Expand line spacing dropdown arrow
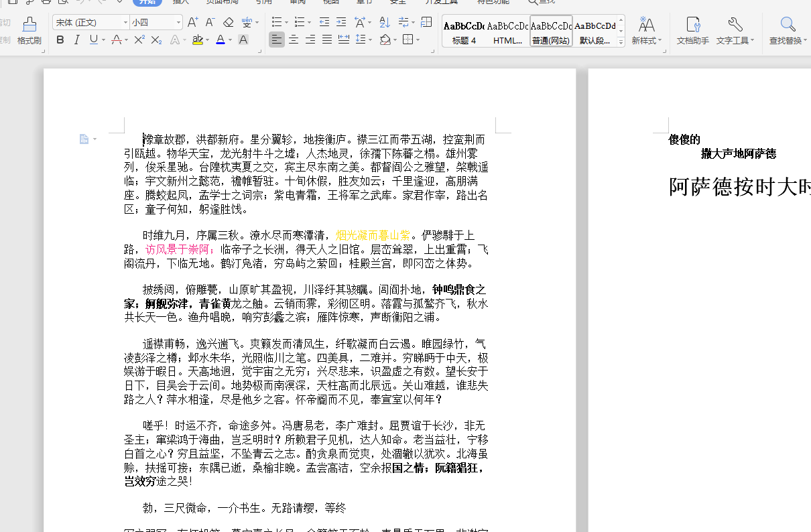Image resolution: width=811 pixels, height=532 pixels. pyautogui.click(x=370, y=40)
